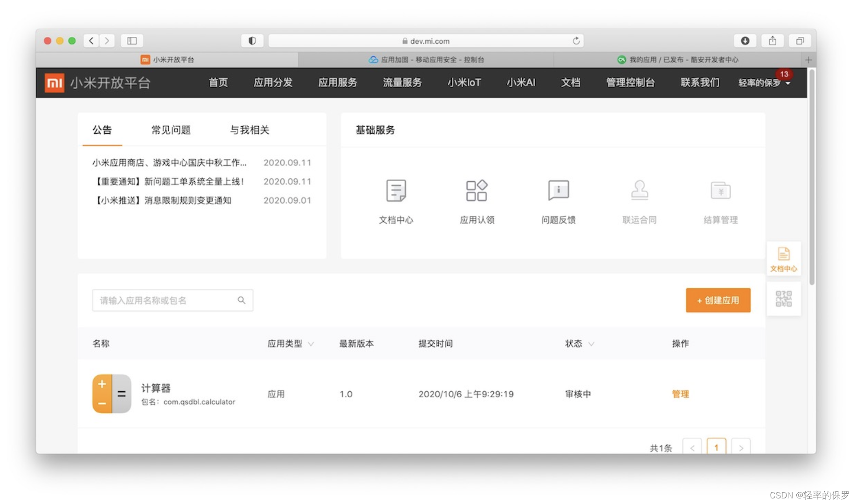Focus the app name search field
The width and height of the screenshot is (856, 504).
point(173,300)
